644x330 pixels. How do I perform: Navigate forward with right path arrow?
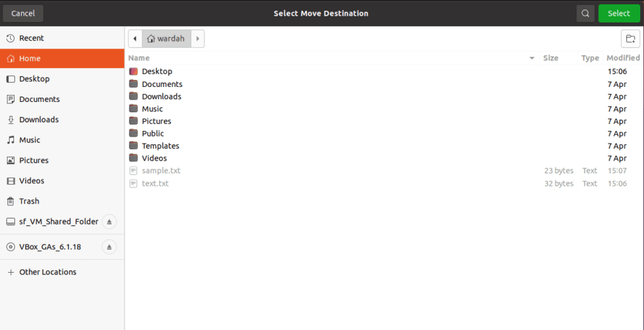197,39
